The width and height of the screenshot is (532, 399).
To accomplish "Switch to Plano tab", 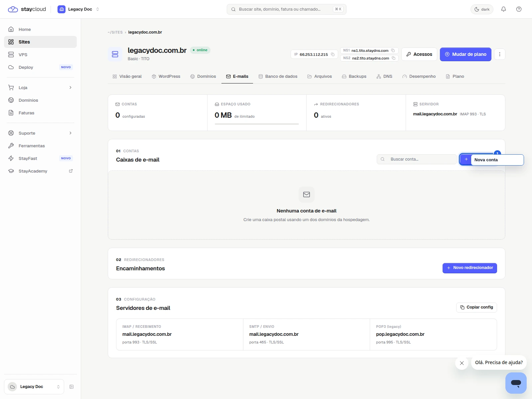I will (455, 76).
